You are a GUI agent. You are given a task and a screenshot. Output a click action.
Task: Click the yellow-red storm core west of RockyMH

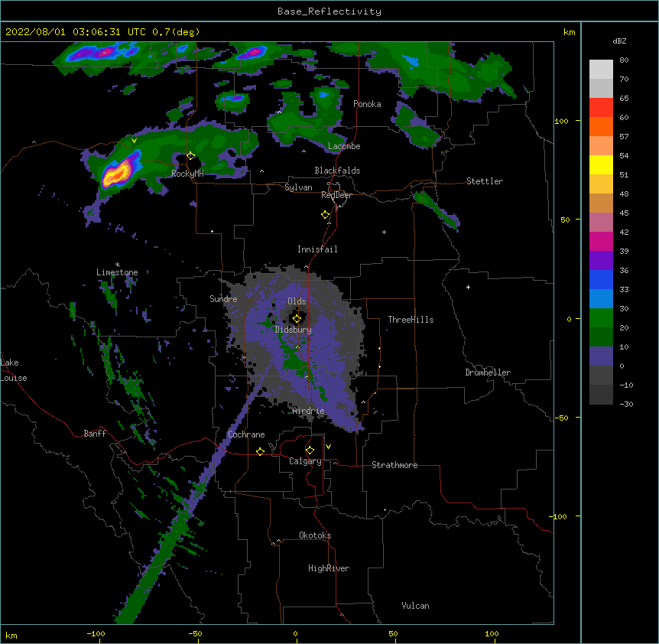[117, 174]
